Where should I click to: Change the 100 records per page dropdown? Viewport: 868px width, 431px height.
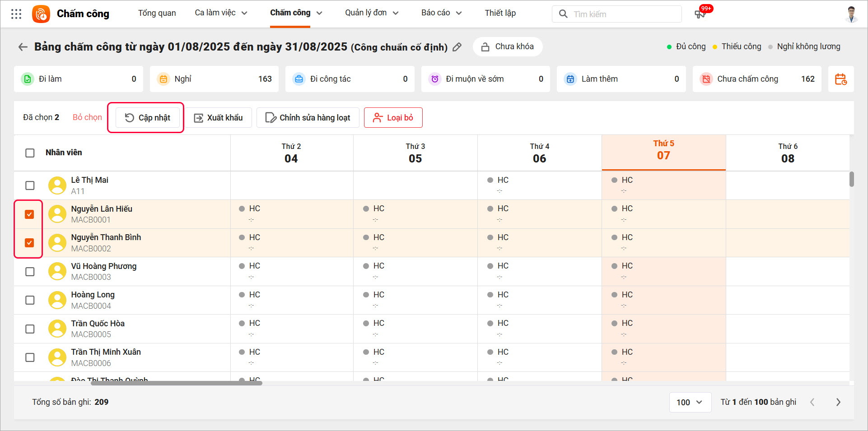click(x=689, y=402)
